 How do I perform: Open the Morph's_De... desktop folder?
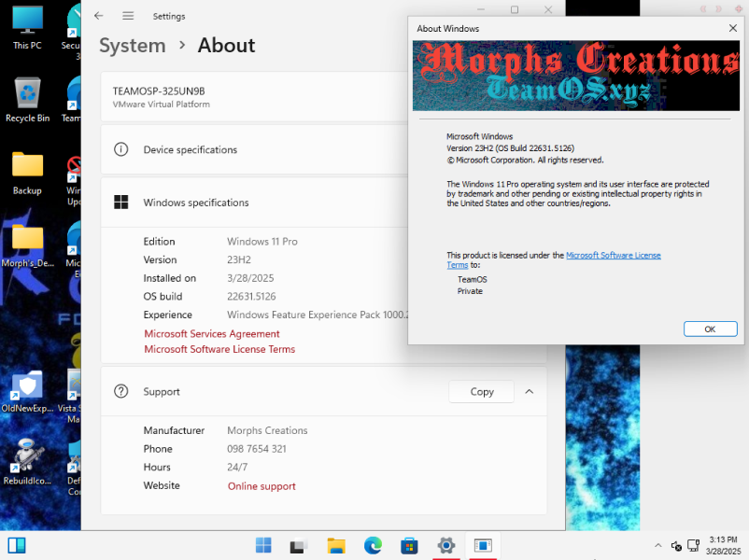coord(27,245)
